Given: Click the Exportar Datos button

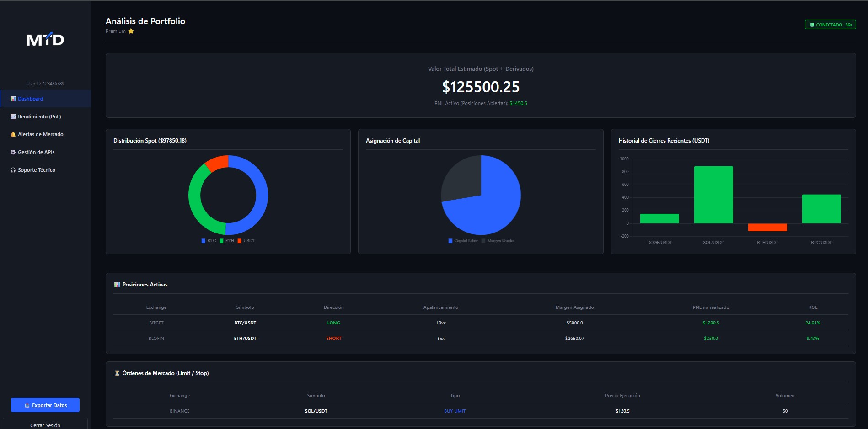Looking at the screenshot, I should click(x=45, y=405).
